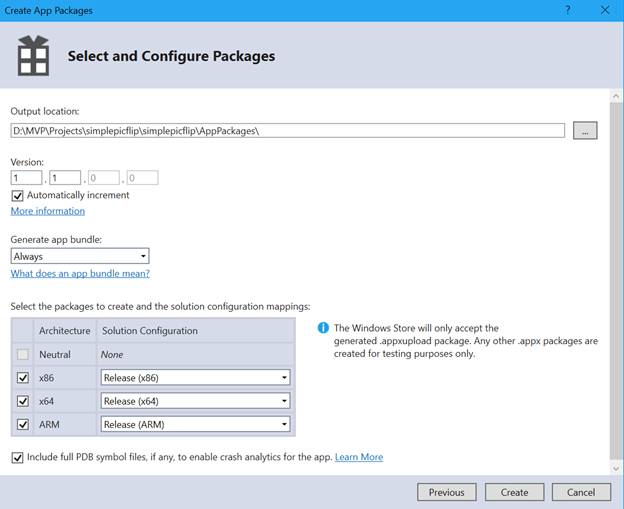Screen dimensions: 624x509
Task: Expand the Release (x64) configuration dropdown
Action: click(x=196, y=401)
